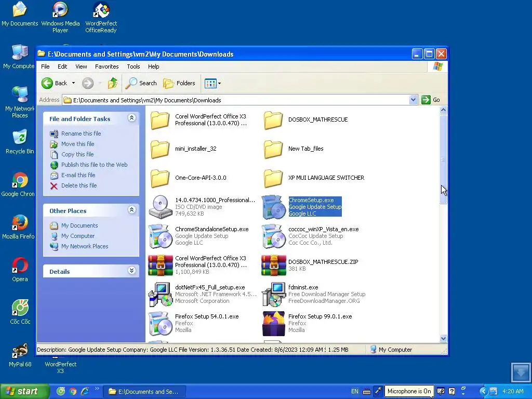Open the View menu
The width and height of the screenshot is (532, 399).
[81, 66]
